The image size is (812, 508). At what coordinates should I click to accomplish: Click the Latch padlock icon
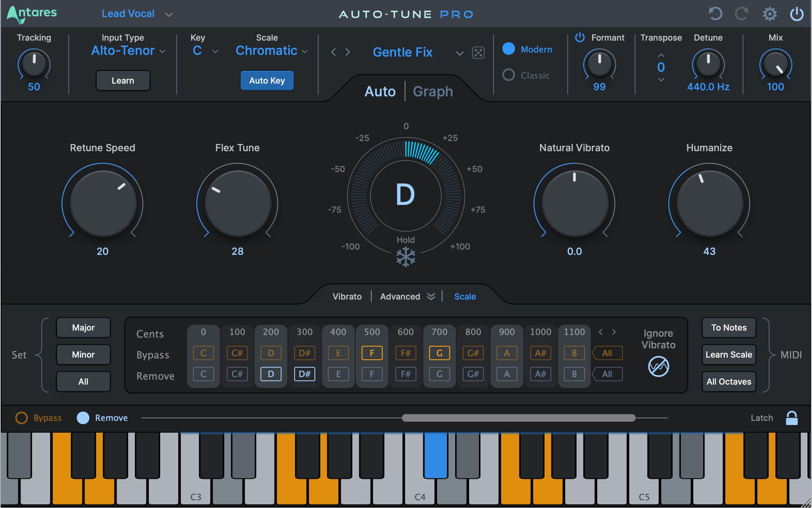click(x=791, y=418)
